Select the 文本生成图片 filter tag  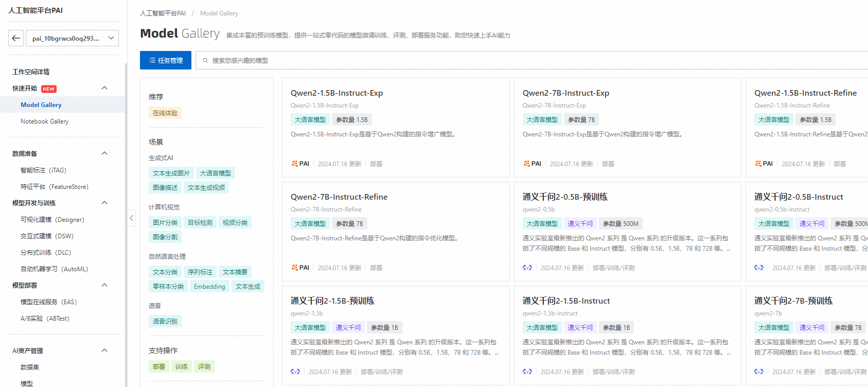[171, 173]
